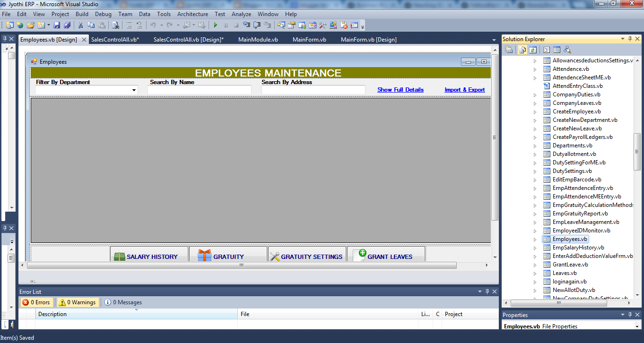The height and width of the screenshot is (343, 644).
Task: Click the Paste toolbar icon
Action: 102,25
